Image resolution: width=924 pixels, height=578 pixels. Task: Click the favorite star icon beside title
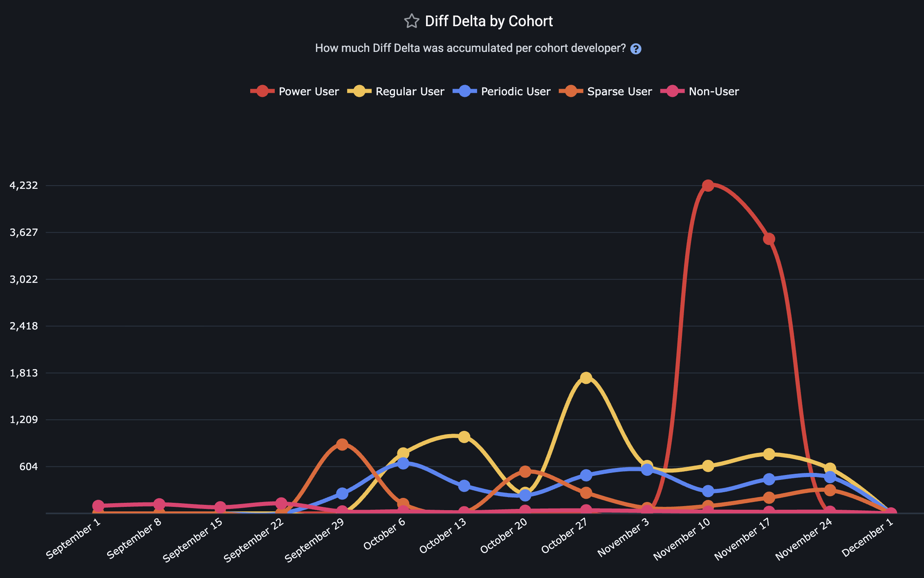tap(412, 21)
